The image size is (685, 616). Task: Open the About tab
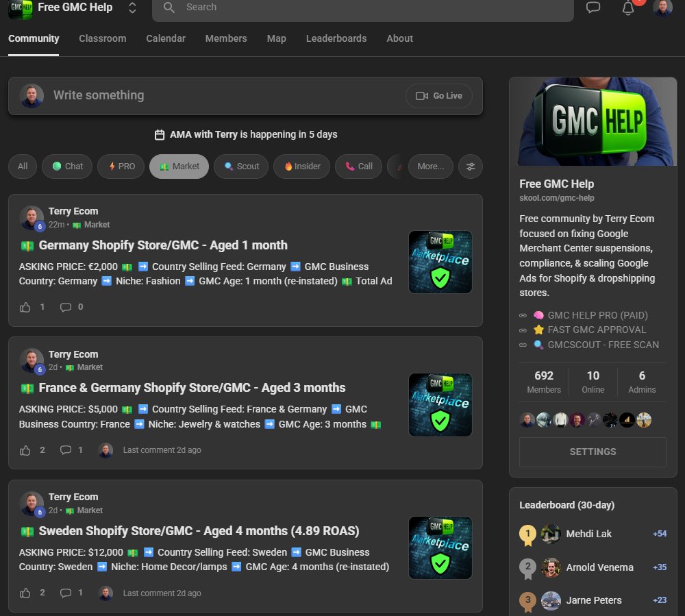[x=400, y=38]
